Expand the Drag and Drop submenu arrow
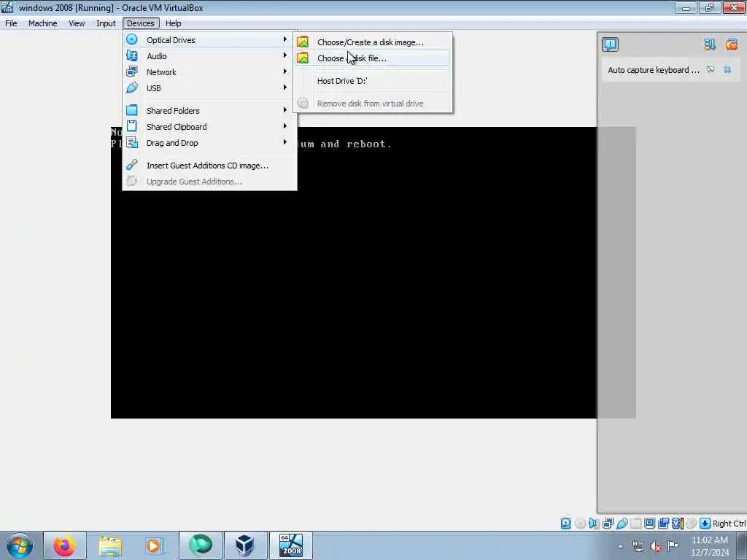The image size is (747, 560). click(x=285, y=142)
